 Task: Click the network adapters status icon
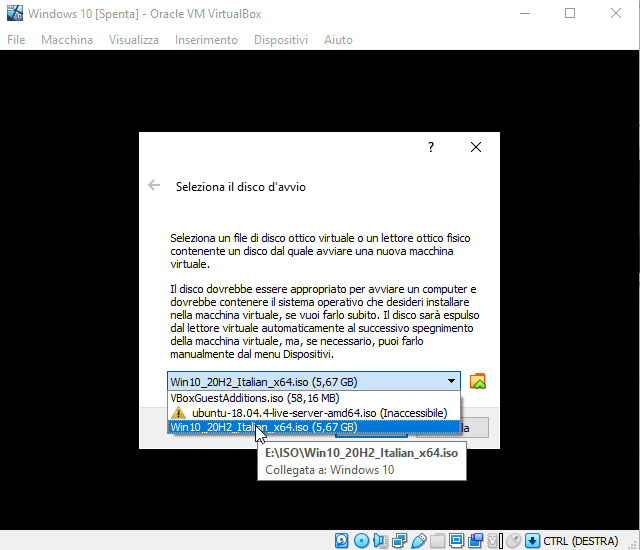coord(399,541)
